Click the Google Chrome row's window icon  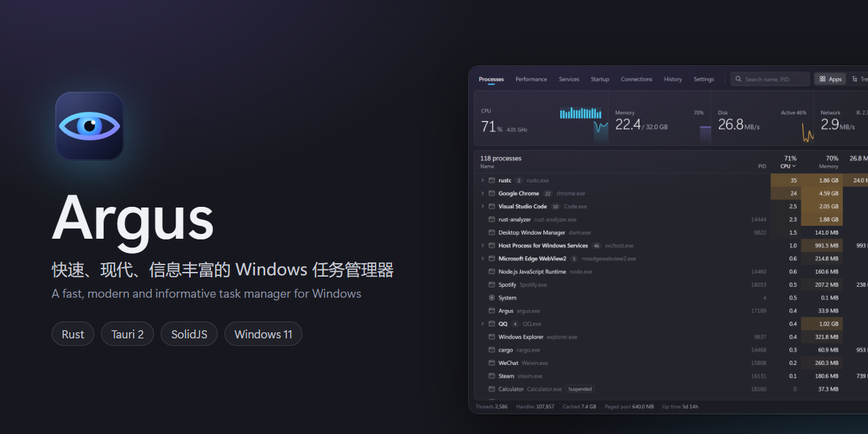tap(492, 193)
